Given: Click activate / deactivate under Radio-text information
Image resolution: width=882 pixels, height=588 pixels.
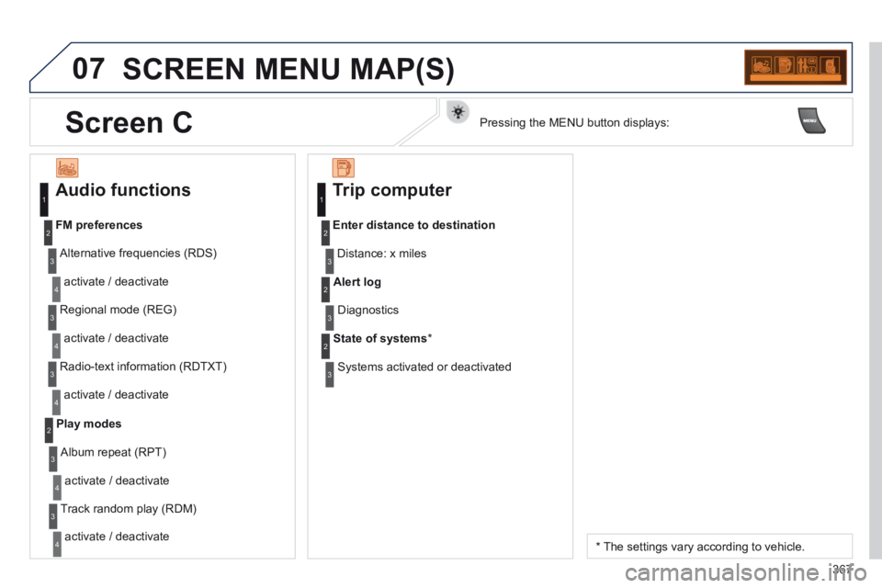Looking at the screenshot, I should point(116,394).
